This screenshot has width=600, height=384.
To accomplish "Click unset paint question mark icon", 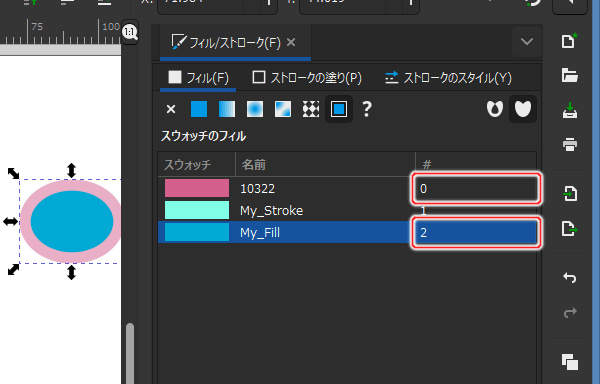I will click(x=367, y=109).
